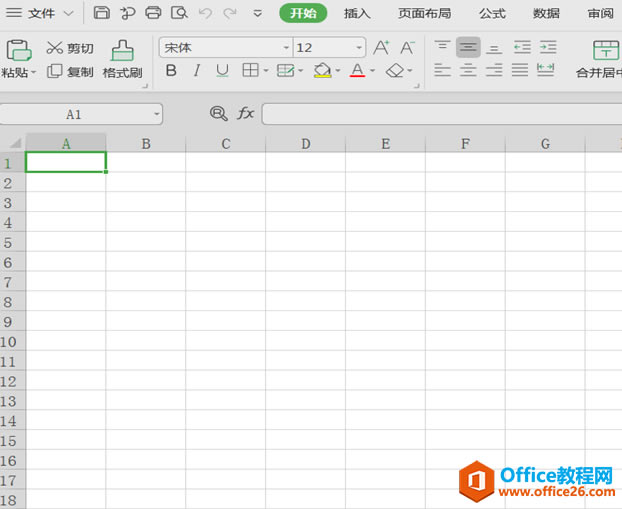This screenshot has width=622, height=509.
Task: Click distributed alignment icon
Action: pyautogui.click(x=545, y=70)
